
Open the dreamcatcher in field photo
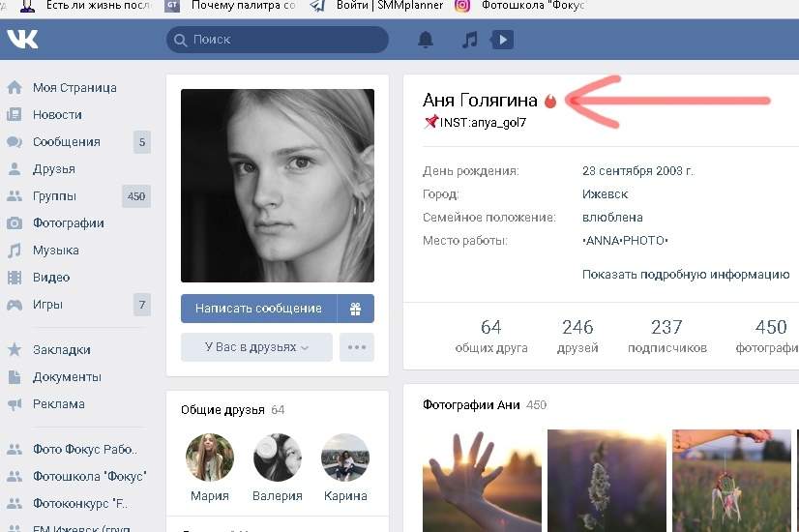(x=731, y=481)
